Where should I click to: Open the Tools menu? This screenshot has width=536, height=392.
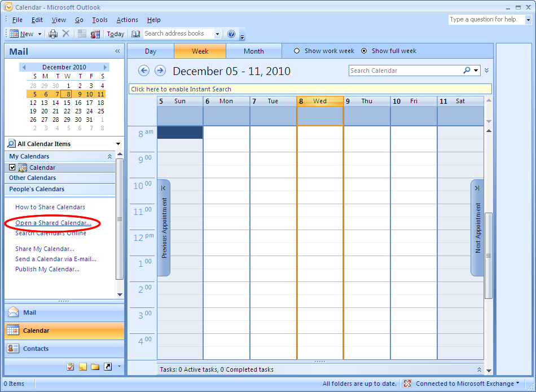[x=100, y=20]
